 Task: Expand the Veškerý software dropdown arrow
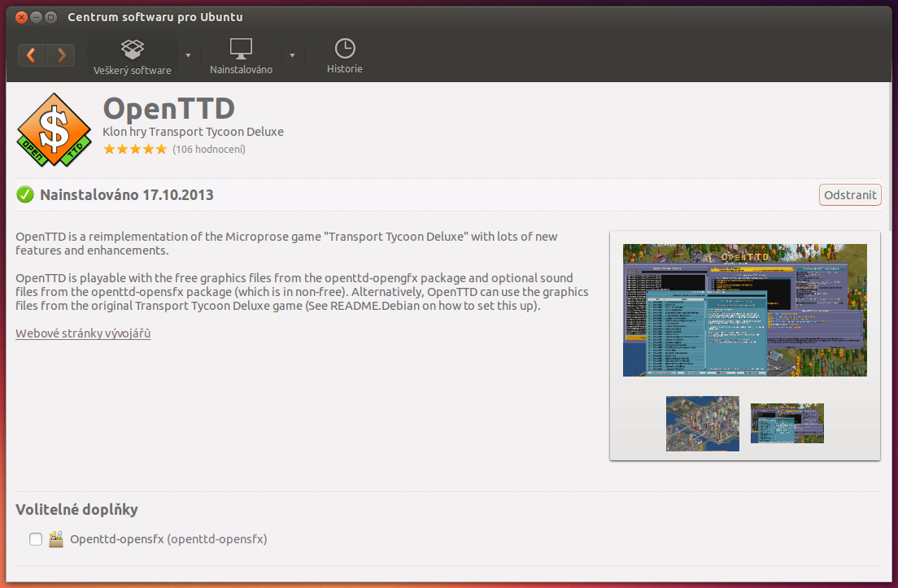tap(188, 56)
